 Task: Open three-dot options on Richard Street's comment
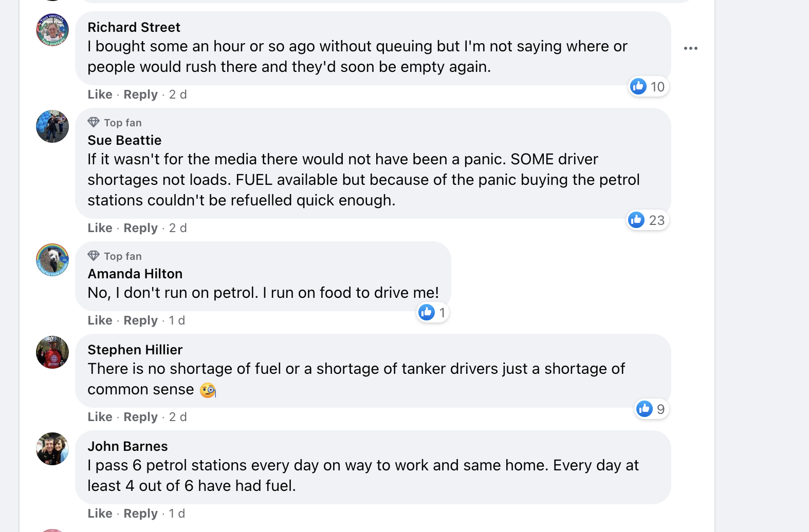691,48
